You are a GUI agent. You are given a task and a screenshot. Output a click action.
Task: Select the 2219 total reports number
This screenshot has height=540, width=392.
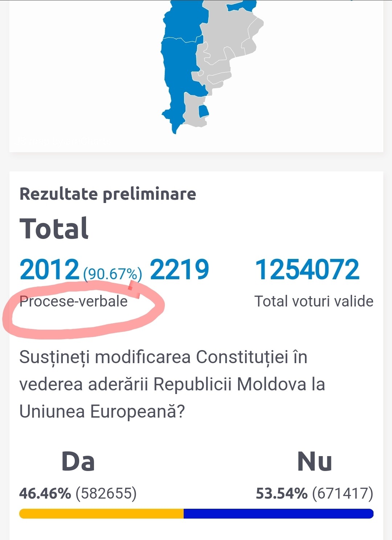click(179, 270)
